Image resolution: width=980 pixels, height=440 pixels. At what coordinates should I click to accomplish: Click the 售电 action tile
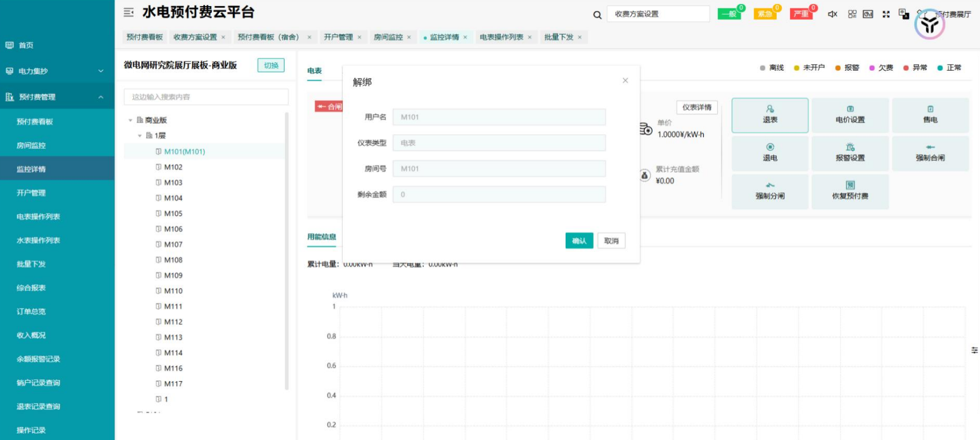(x=930, y=115)
